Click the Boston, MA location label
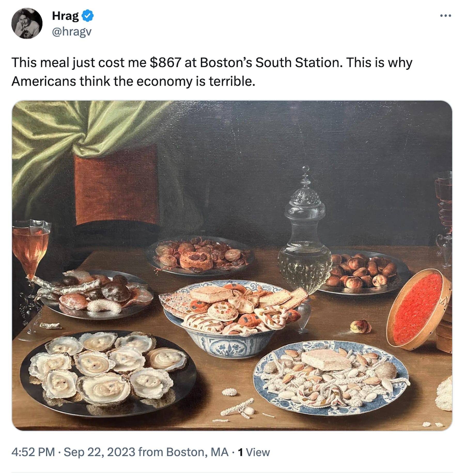Viewport: 465px width, 476px height. tap(197, 452)
